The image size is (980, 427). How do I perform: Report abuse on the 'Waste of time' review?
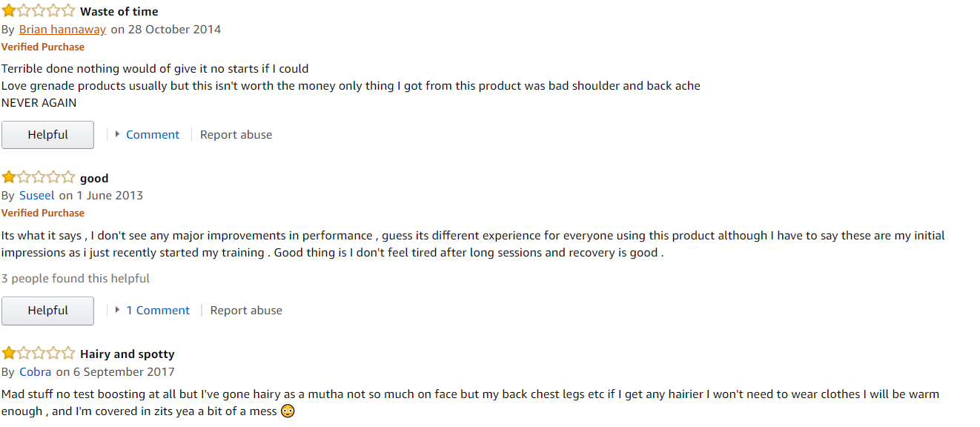[x=236, y=135]
